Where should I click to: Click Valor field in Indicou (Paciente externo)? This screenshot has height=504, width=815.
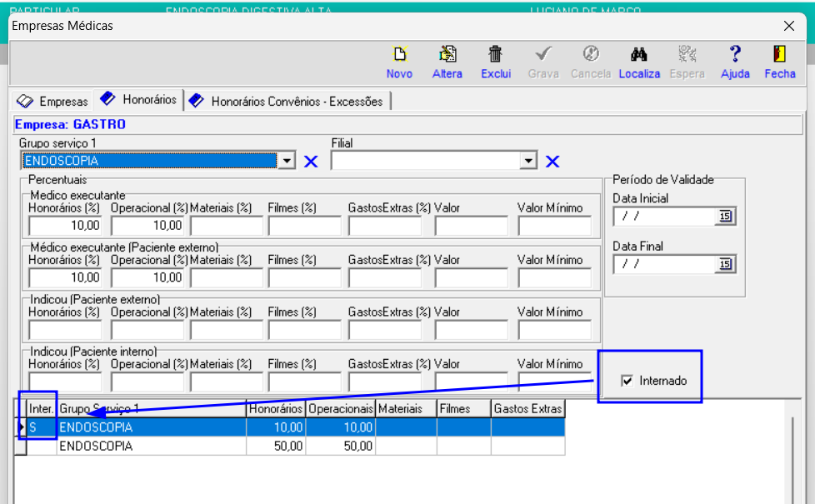(472, 330)
